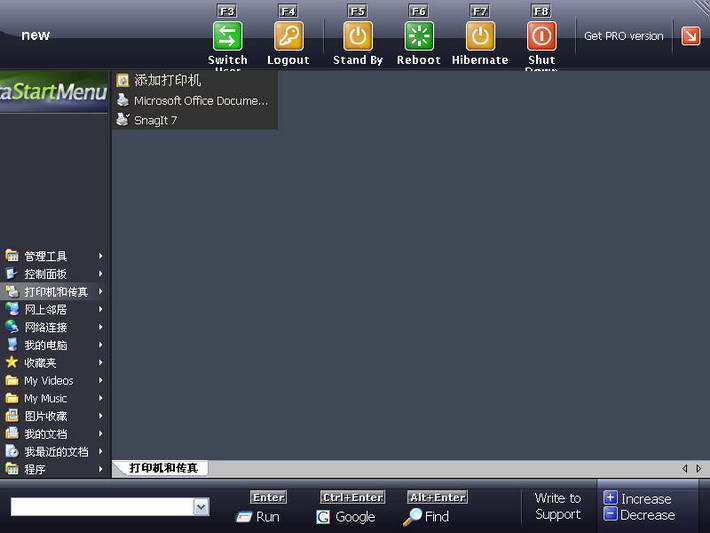710x533 pixels.
Task: Click the Get PRO version link
Action: coord(624,36)
